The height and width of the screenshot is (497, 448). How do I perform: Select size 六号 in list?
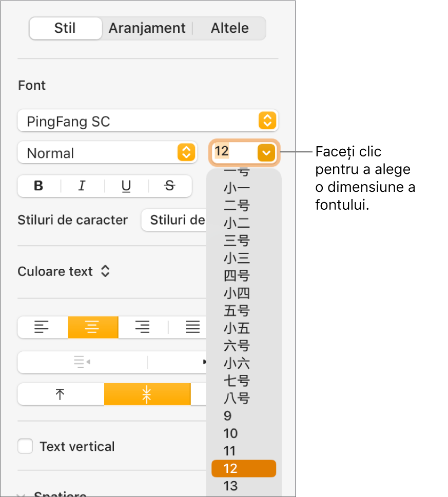pyautogui.click(x=243, y=346)
